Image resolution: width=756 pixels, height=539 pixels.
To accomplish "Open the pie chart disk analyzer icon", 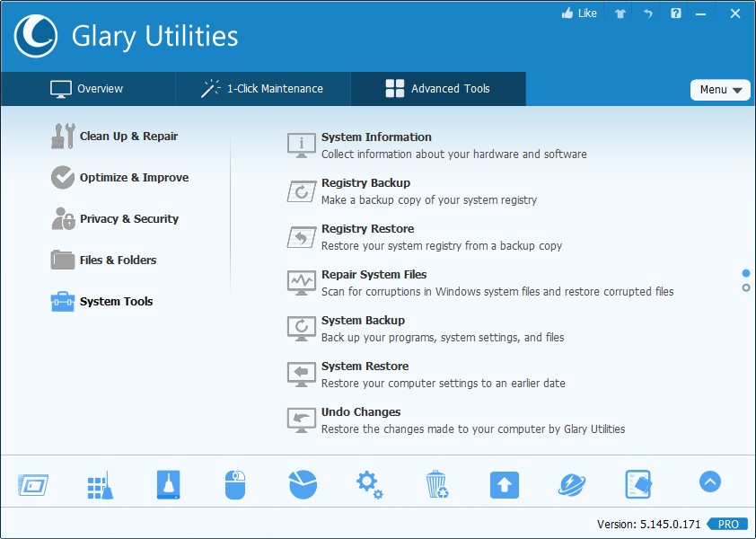I will (303, 484).
